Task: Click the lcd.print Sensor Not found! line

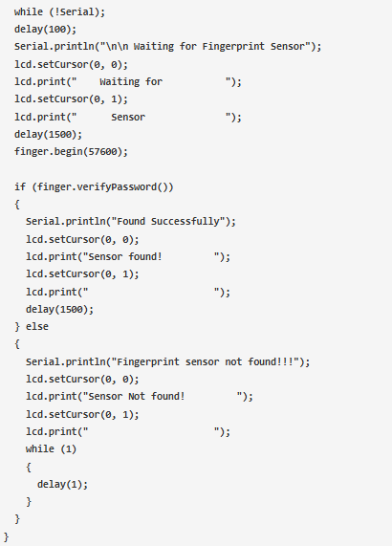Action: click(x=140, y=397)
